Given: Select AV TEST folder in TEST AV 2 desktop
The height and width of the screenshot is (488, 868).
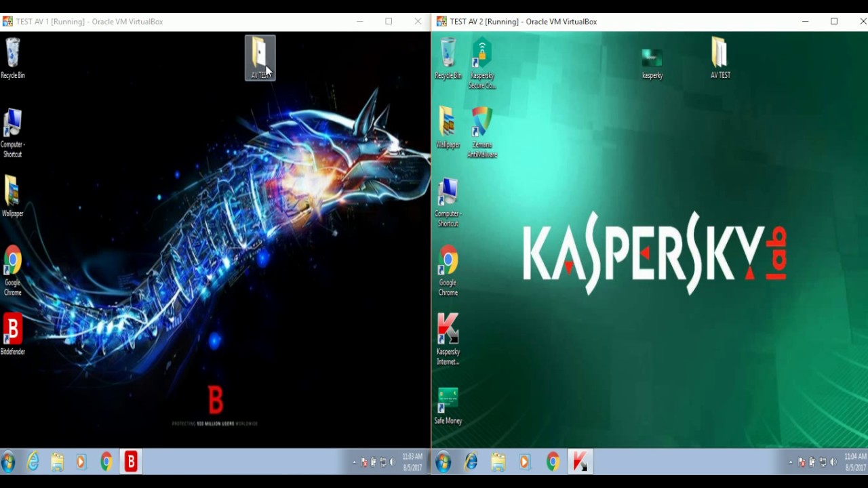Looking at the screenshot, I should click(x=720, y=58).
